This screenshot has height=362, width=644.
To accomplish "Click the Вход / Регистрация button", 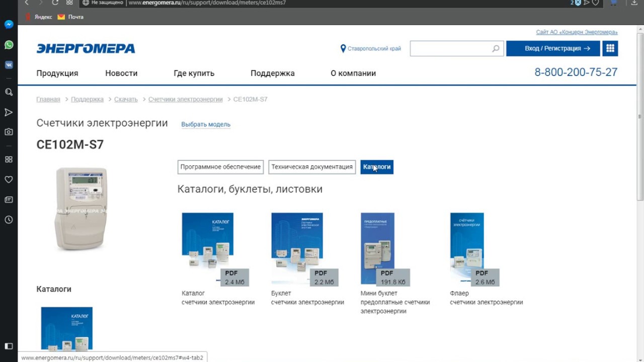I will (553, 48).
